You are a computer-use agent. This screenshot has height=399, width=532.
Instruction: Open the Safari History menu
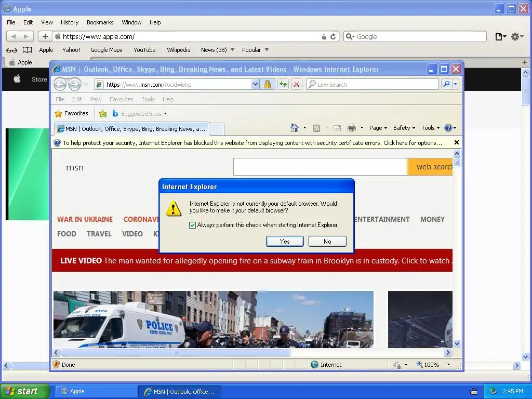[x=70, y=22]
